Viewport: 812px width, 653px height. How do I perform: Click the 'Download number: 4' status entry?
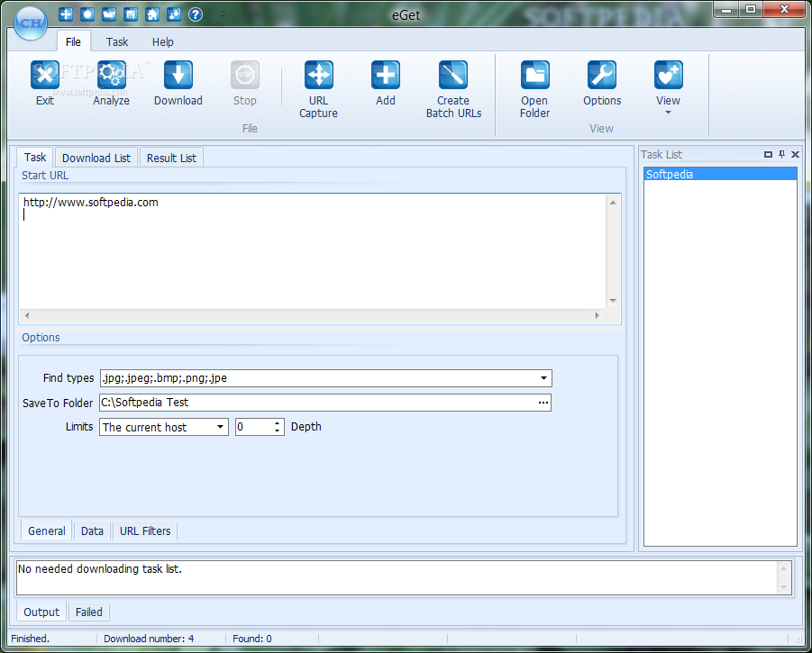point(149,639)
